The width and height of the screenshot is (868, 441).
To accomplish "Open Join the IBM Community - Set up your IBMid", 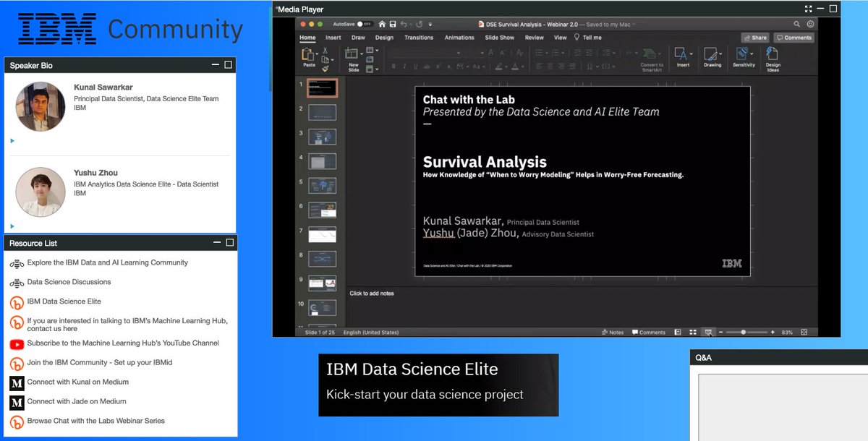I will point(100,363).
